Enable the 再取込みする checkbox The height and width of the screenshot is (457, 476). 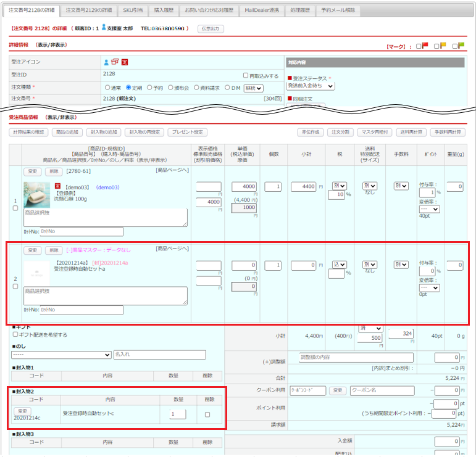click(x=246, y=76)
